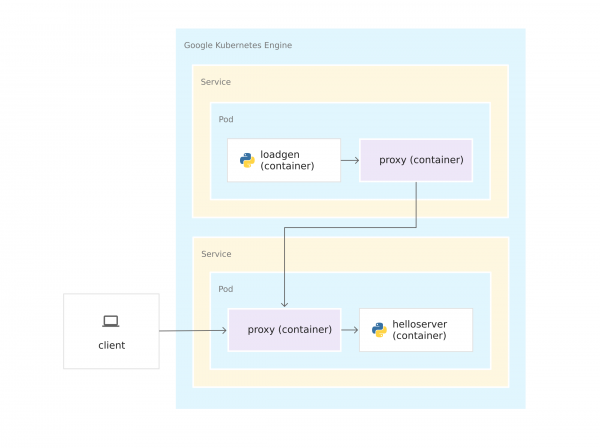
Task: Click the Python icon beside loadgen
Action: coord(247,160)
